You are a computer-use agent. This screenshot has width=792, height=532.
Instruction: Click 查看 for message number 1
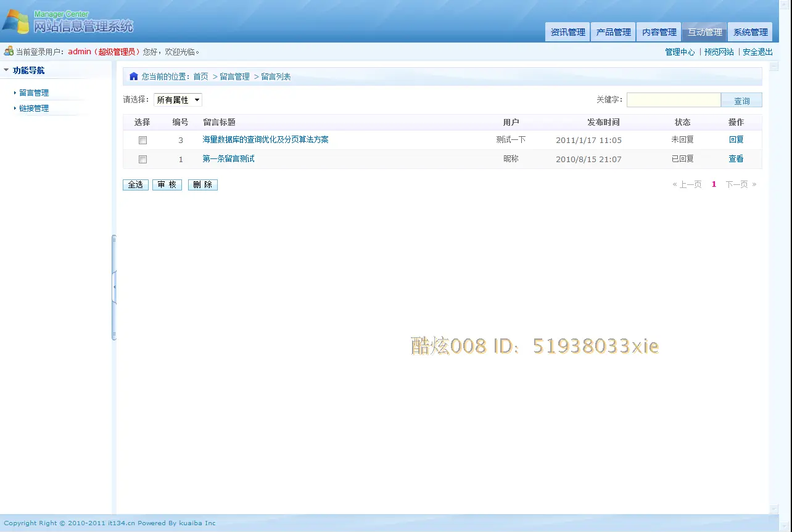click(736, 159)
